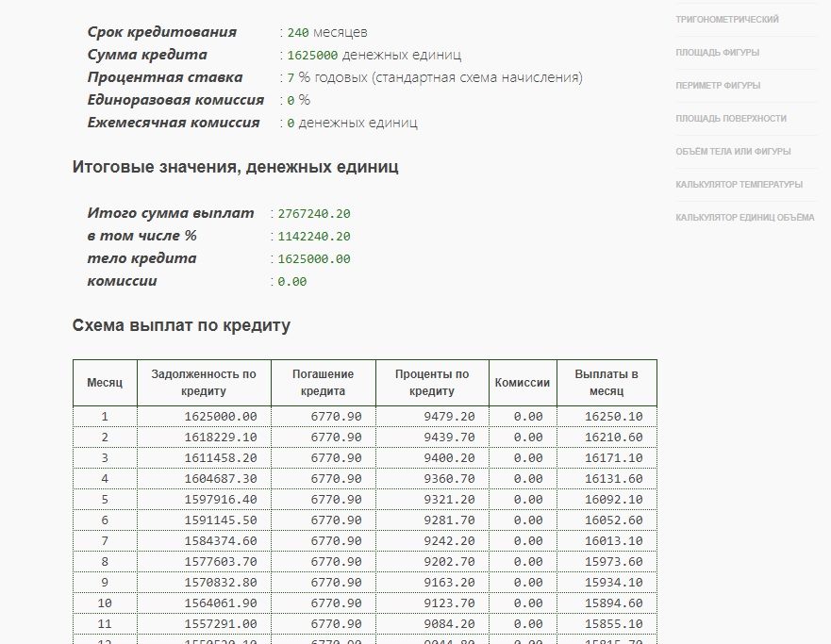Open the Периметр фигуры sidebar link
The image size is (831, 644).
point(718,86)
